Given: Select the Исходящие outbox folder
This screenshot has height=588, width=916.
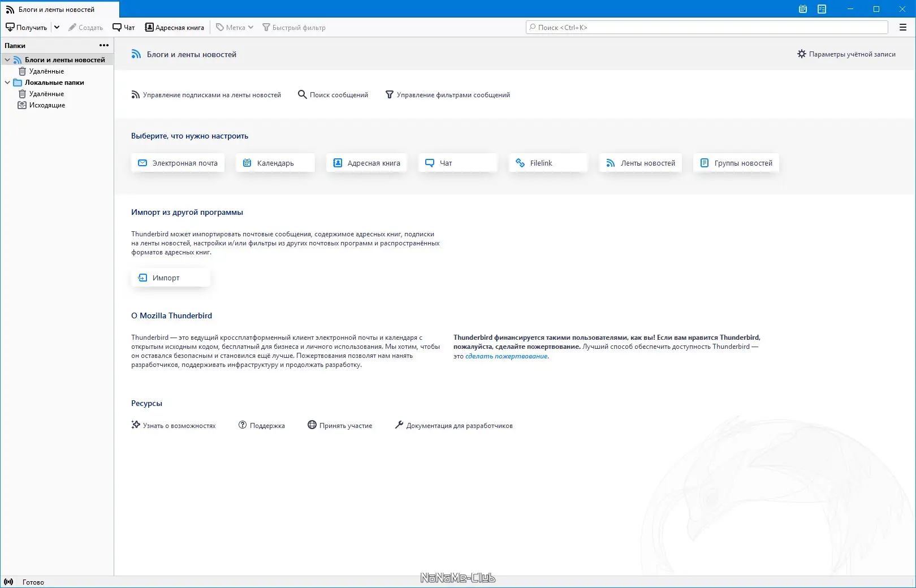Looking at the screenshot, I should 47,105.
